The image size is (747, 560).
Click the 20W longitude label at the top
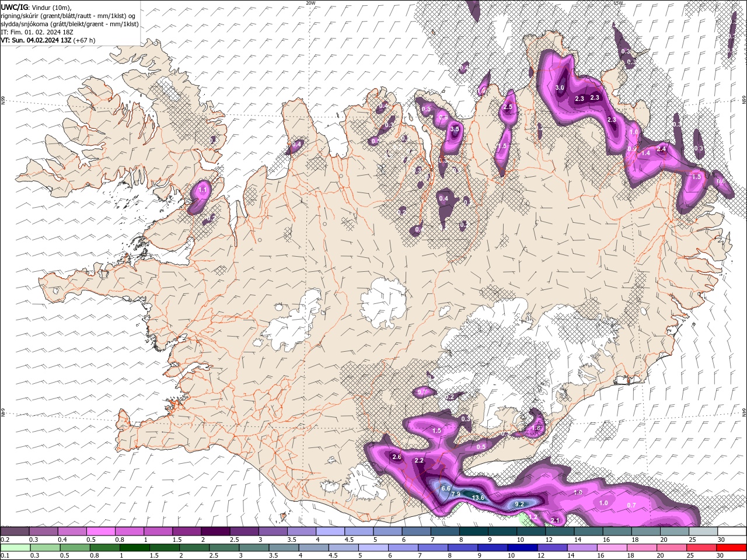(310, 3)
